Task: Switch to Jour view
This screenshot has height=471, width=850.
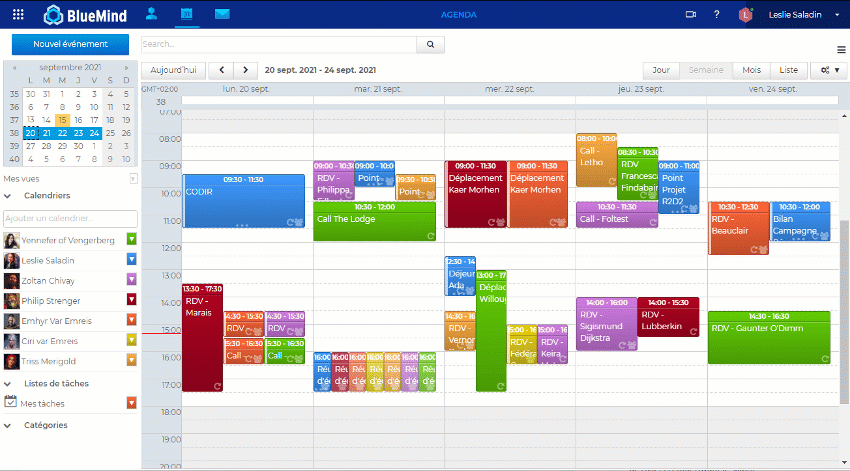Action: [661, 70]
